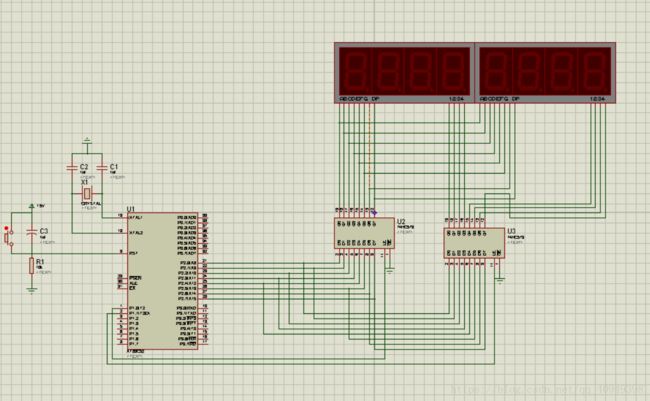Click the power terminal above capacitor C3
Viewport: 650px width, 401px height.
(x=32, y=206)
